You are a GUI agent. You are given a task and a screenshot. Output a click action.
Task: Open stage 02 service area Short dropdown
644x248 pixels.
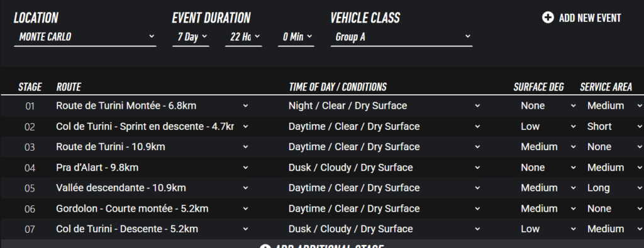tap(614, 126)
